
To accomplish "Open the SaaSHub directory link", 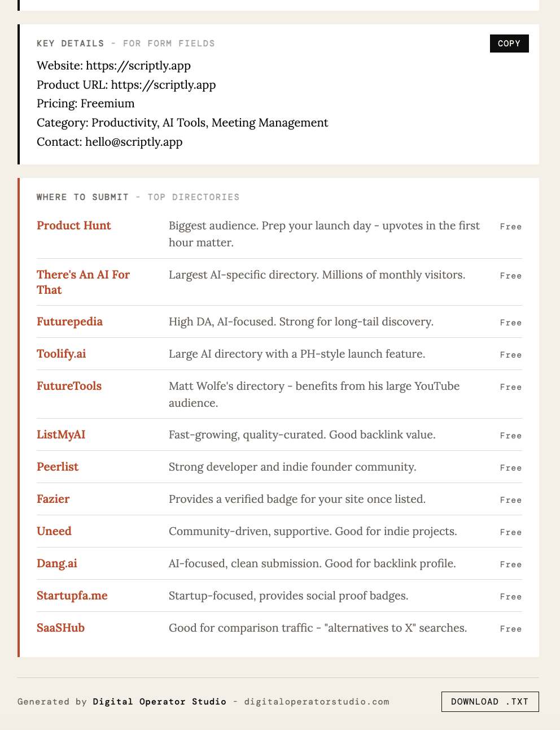I will [x=60, y=628].
